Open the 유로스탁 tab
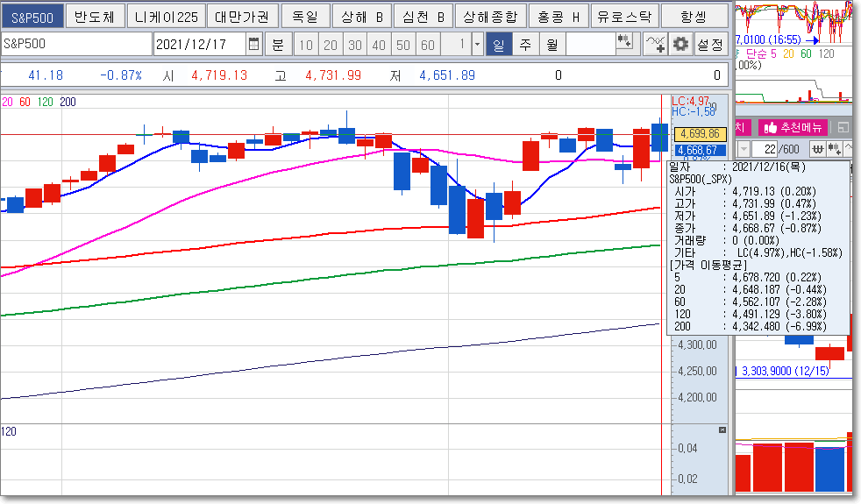The image size is (861, 504). (x=625, y=17)
